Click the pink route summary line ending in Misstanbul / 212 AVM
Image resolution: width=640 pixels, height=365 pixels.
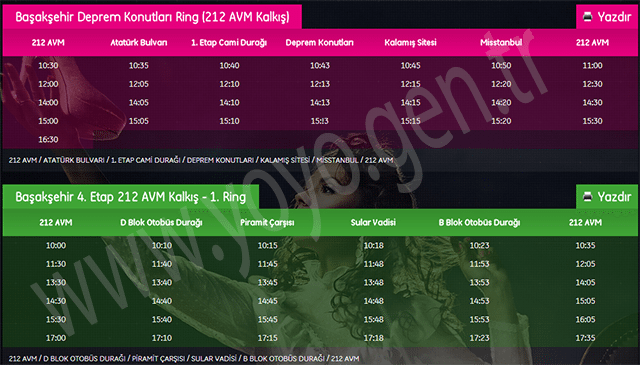pyautogui.click(x=201, y=160)
